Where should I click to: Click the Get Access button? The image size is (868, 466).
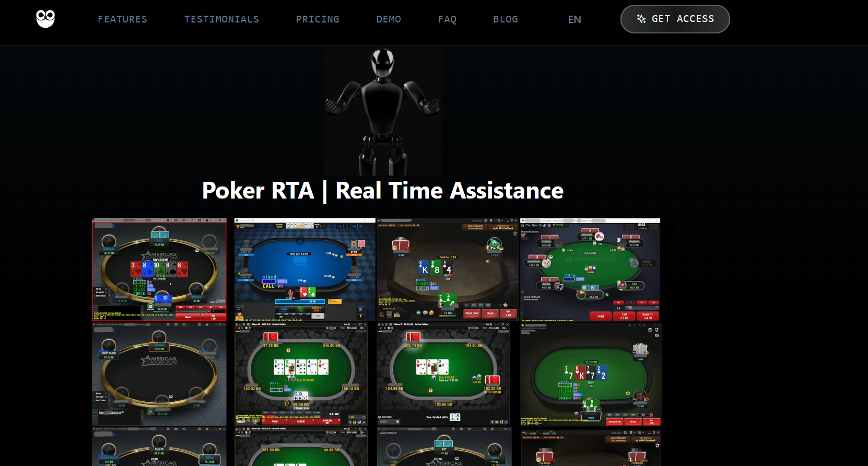tap(675, 19)
